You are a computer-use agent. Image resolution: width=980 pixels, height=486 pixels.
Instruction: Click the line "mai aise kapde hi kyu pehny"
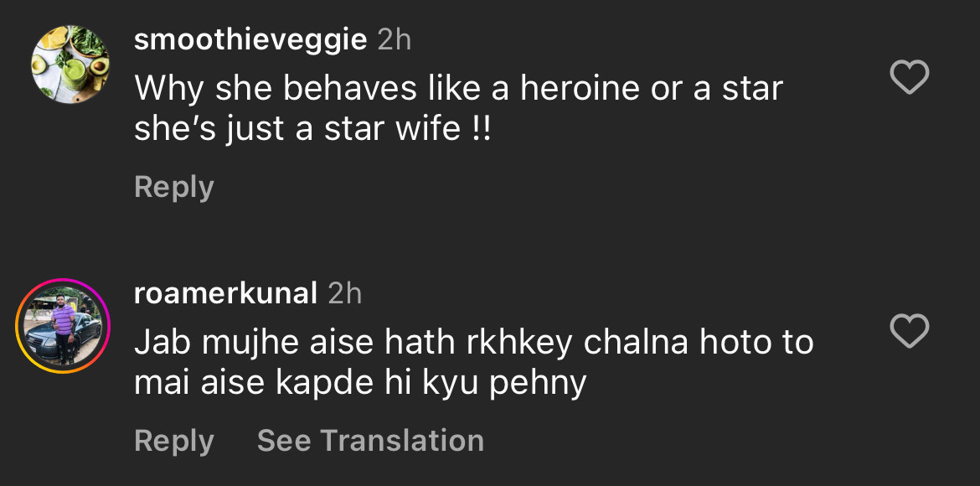click(359, 382)
